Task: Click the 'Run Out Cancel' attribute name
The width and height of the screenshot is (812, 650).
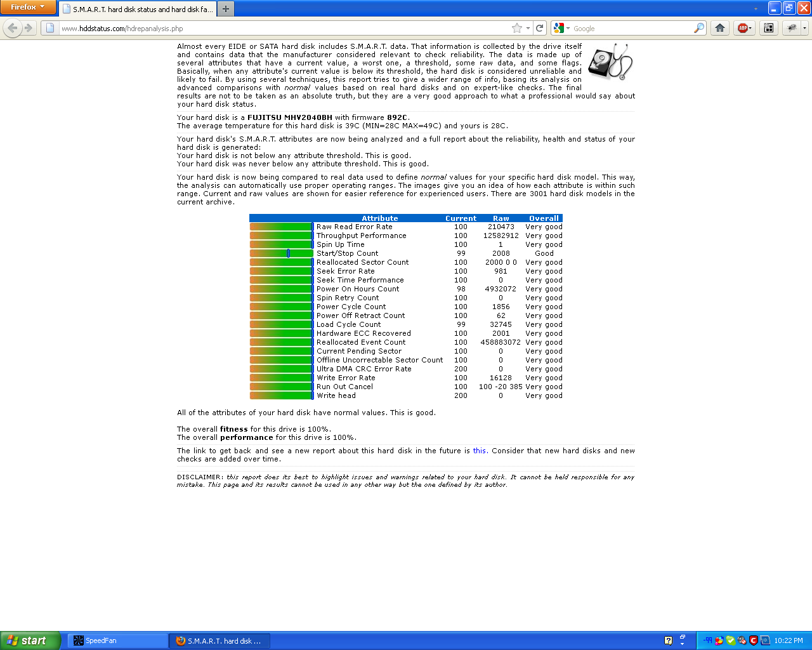Action: pyautogui.click(x=345, y=387)
